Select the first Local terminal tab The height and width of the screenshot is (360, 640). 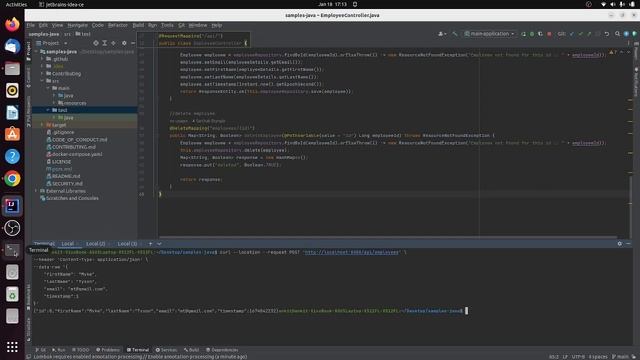point(68,244)
